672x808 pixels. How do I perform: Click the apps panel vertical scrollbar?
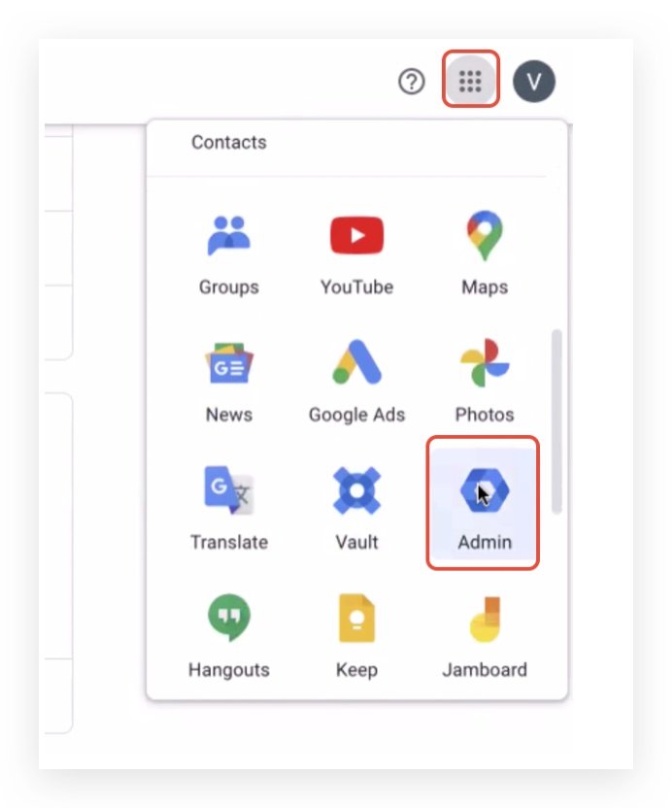click(x=556, y=421)
